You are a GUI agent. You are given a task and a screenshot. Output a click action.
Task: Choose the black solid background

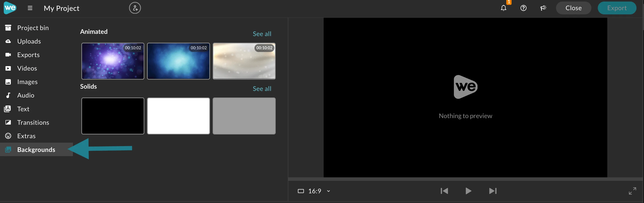[113, 116]
